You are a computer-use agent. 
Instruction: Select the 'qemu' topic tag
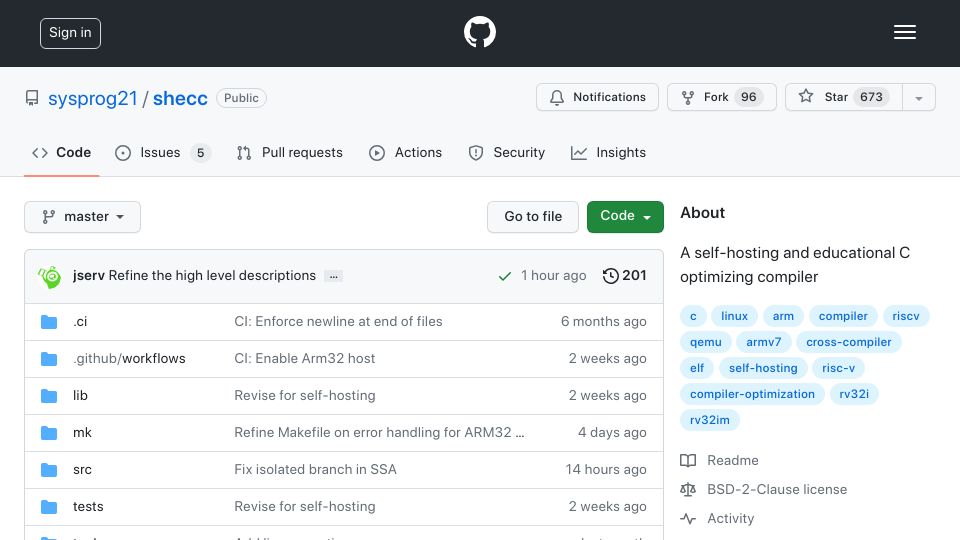point(706,342)
